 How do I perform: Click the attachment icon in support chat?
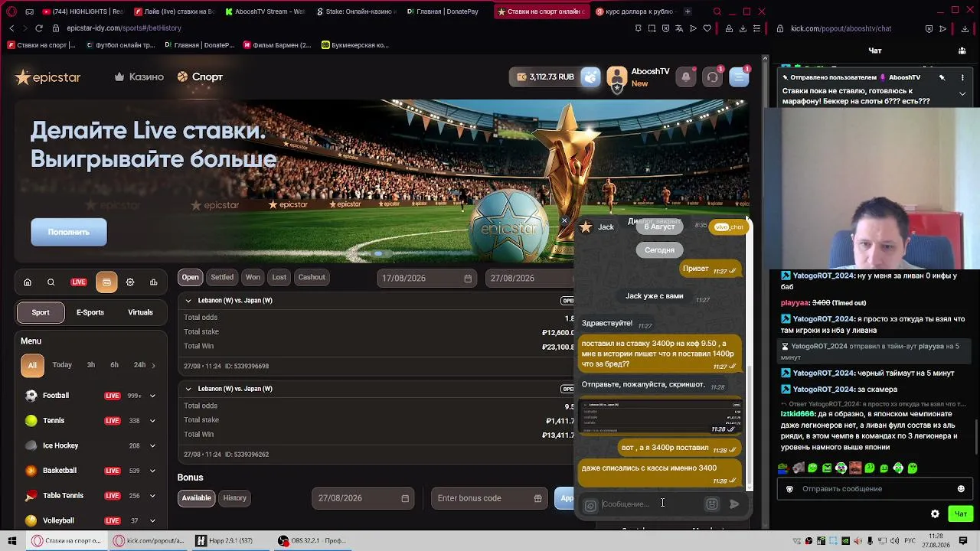point(590,505)
